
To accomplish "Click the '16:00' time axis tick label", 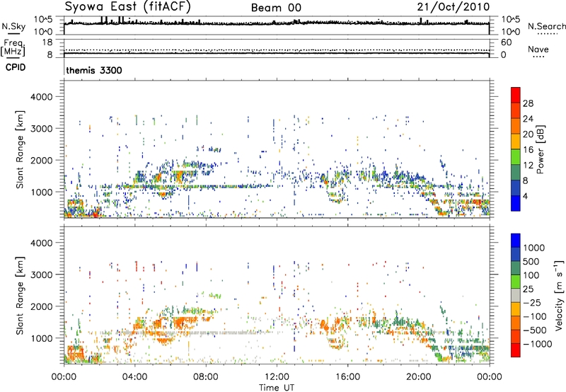I will (347, 377).
